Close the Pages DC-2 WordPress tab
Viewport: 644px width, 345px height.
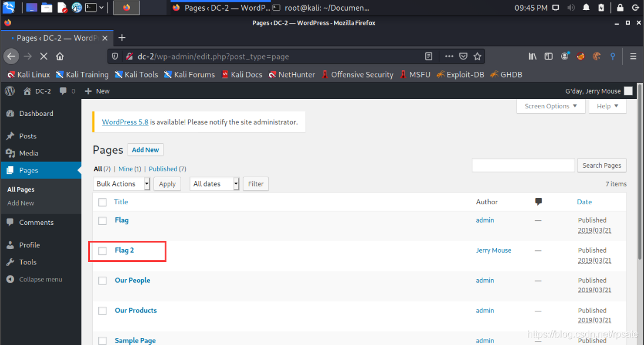click(x=105, y=38)
